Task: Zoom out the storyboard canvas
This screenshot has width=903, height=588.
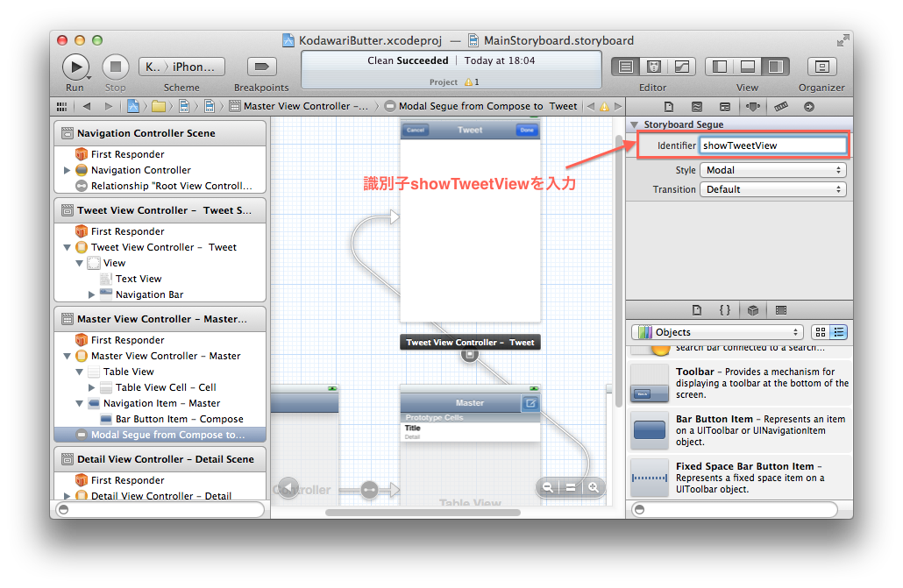Action: (548, 488)
